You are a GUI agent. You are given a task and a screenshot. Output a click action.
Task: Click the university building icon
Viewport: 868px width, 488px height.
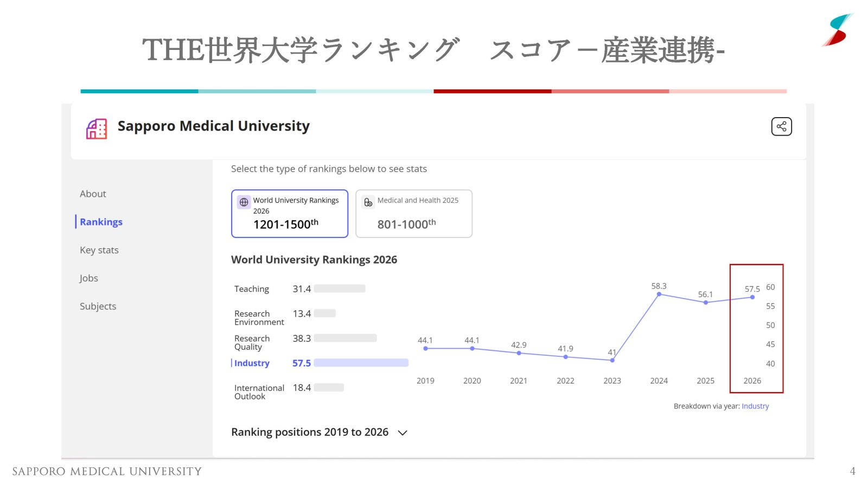click(97, 129)
